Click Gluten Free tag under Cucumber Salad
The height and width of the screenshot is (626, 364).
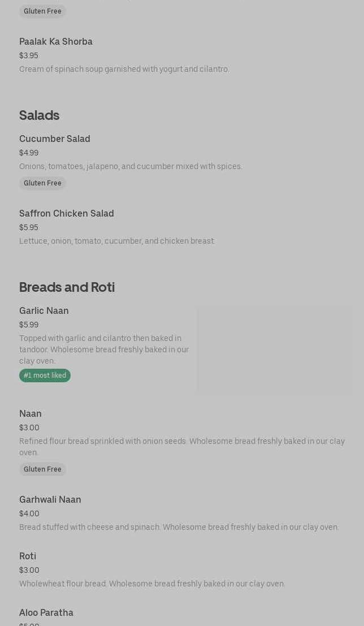42,183
